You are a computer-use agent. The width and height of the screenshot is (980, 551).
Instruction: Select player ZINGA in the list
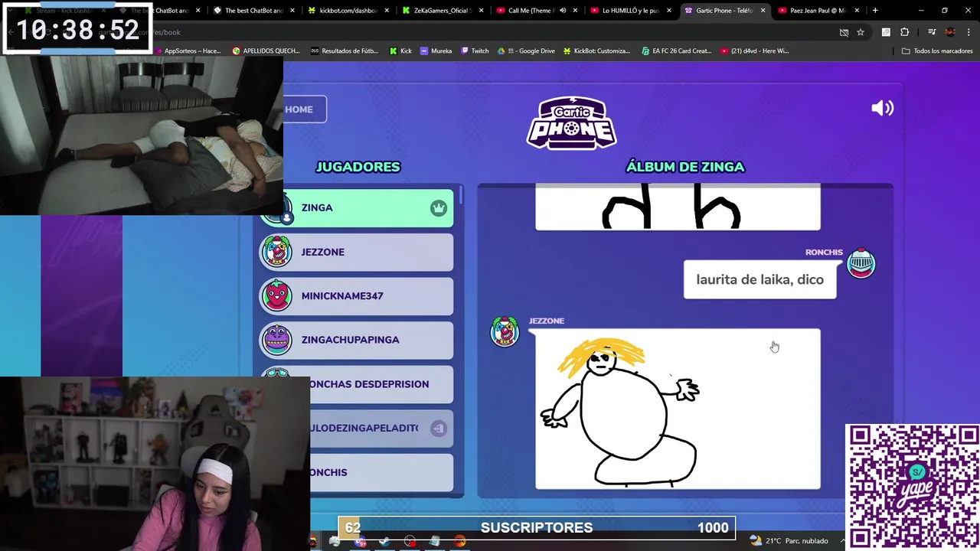357,208
